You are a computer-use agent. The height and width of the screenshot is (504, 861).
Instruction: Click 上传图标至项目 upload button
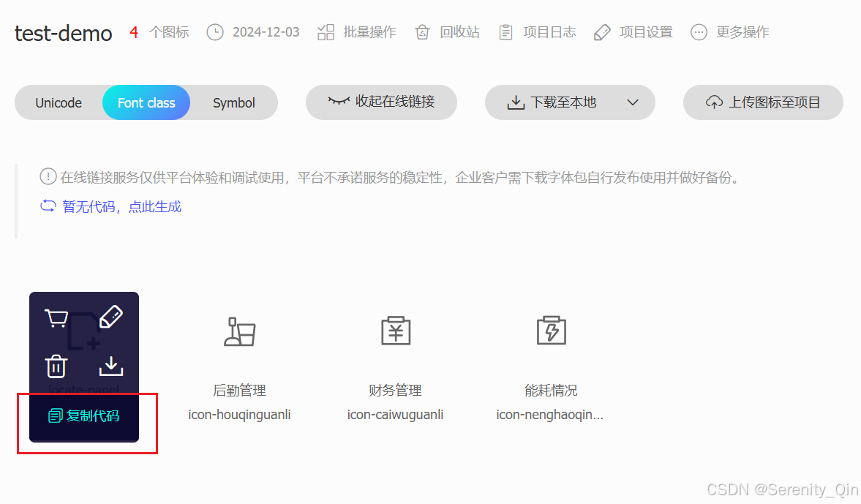[x=763, y=102]
